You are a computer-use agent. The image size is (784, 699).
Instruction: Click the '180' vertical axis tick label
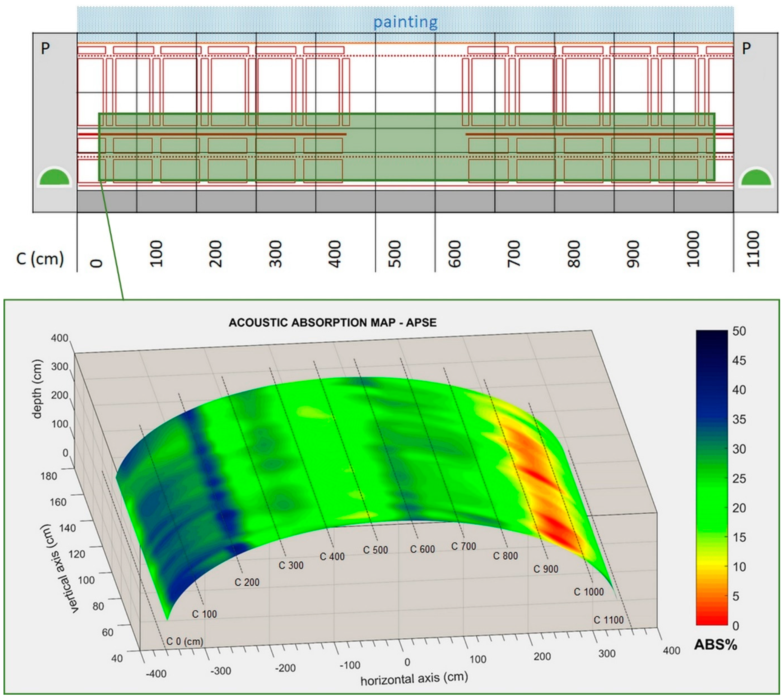pos(49,476)
